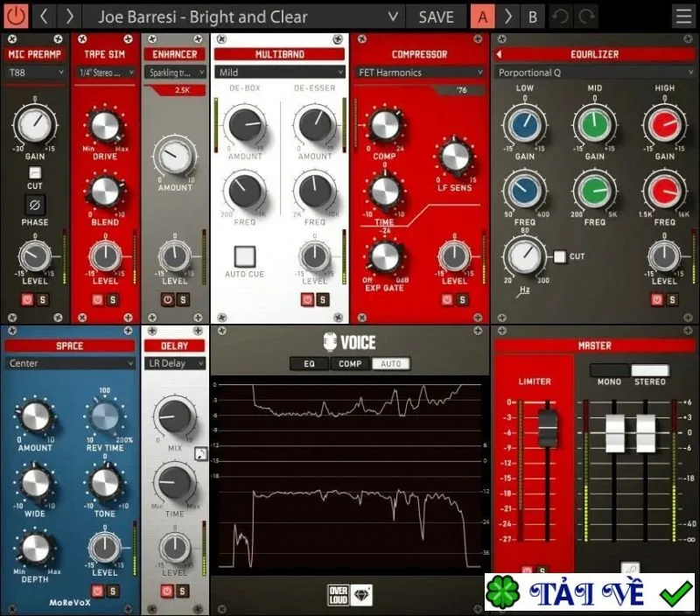Expand the Mic Preamp T88 dropdown
Image resolution: width=700 pixels, height=616 pixels.
tap(35, 73)
